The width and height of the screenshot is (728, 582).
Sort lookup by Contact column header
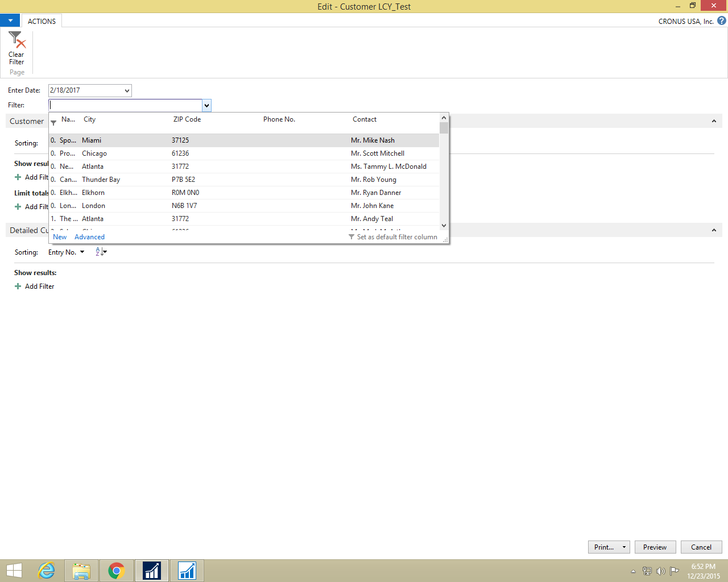pos(365,119)
